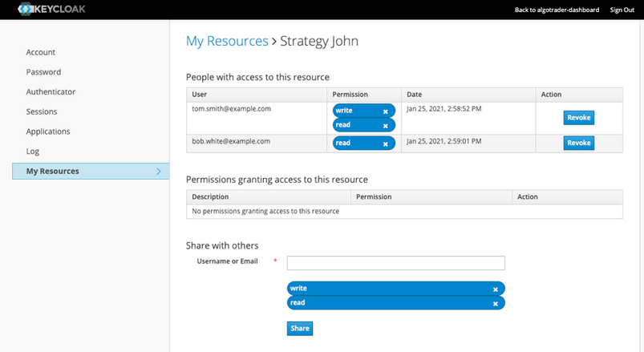This screenshot has height=352, width=644.
Task: Click date Jan 25, 2021, 2:59:01 PM
Action: point(444,141)
